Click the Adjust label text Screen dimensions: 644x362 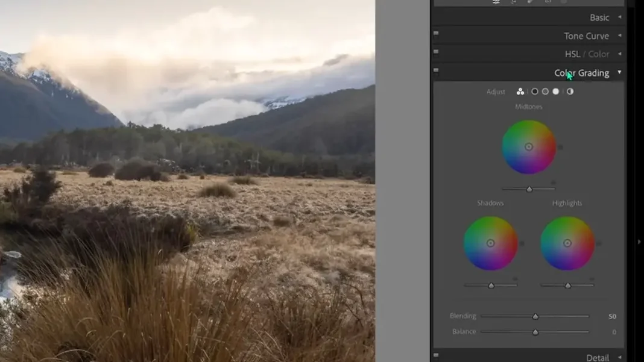pyautogui.click(x=496, y=92)
